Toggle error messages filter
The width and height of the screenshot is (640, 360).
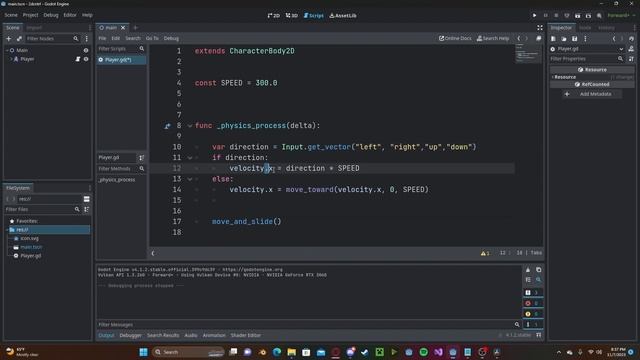532,303
